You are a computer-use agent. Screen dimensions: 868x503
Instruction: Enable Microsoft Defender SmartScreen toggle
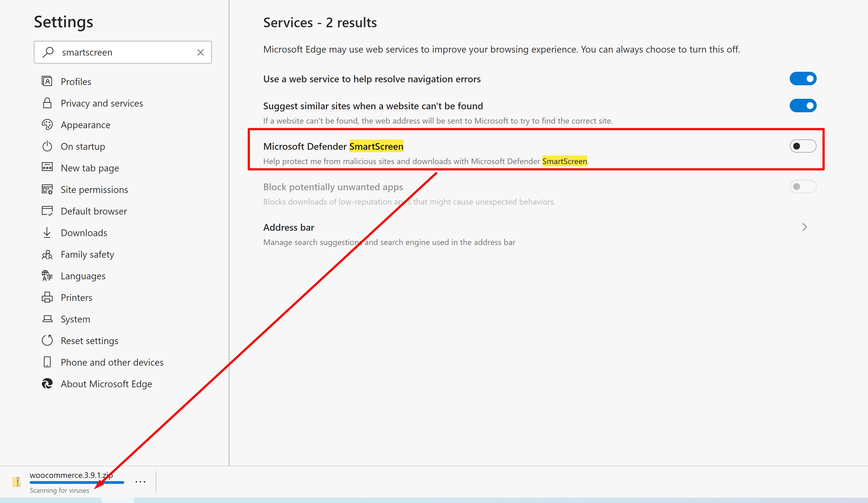tap(803, 146)
